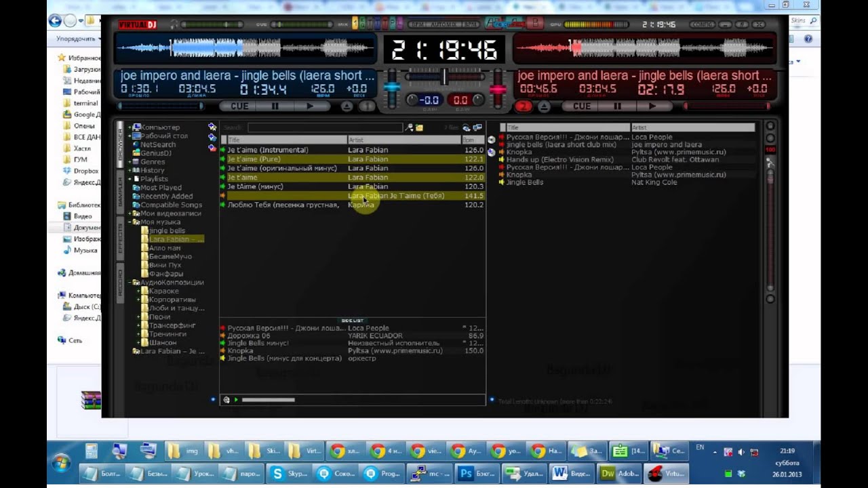
Task: Click the eject button on the left deck
Action: pos(347,106)
